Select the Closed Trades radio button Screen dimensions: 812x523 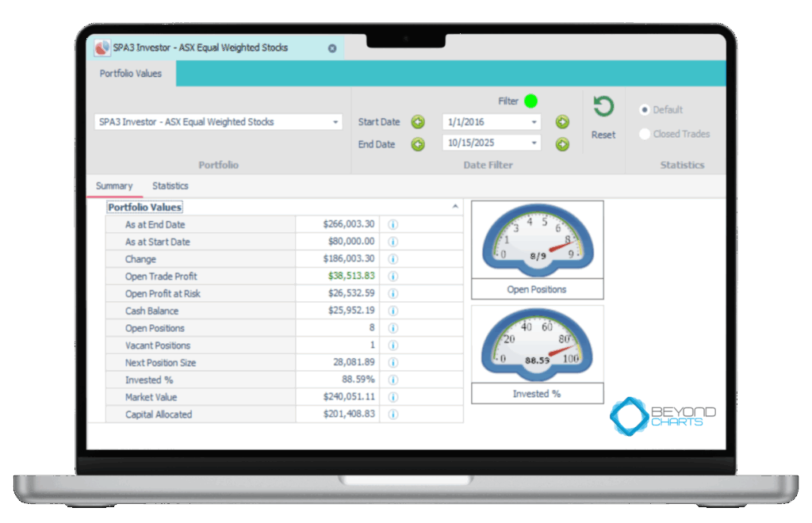tap(645, 134)
